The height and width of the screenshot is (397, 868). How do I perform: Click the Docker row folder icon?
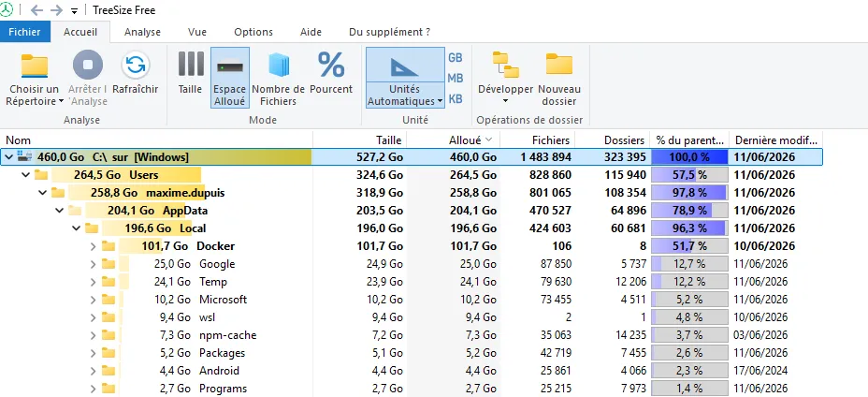pos(108,246)
